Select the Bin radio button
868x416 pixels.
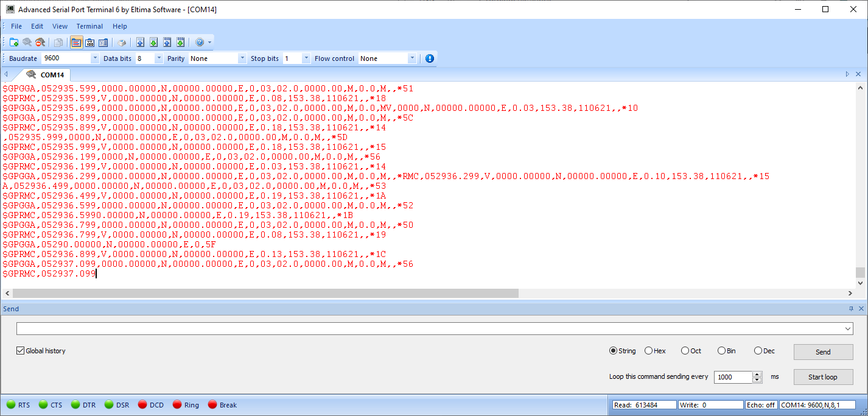tap(721, 351)
